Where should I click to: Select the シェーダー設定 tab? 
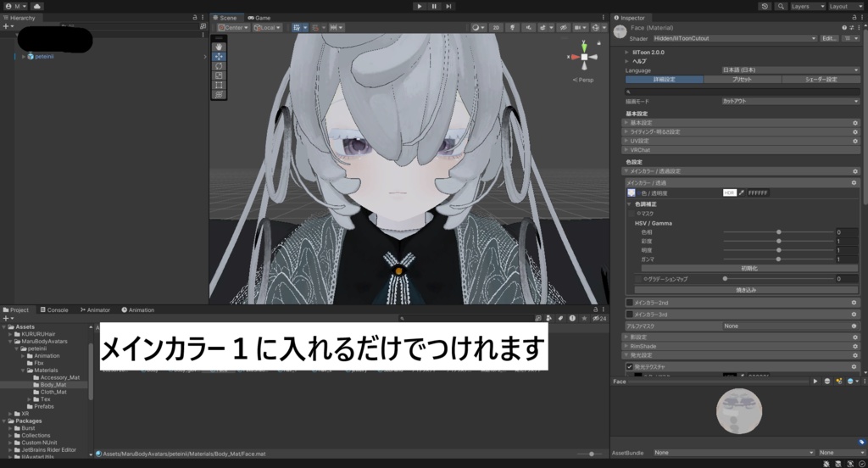coord(821,80)
